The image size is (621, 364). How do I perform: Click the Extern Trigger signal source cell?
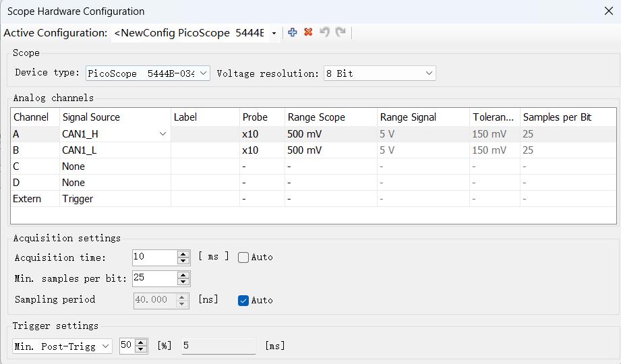[x=115, y=199]
